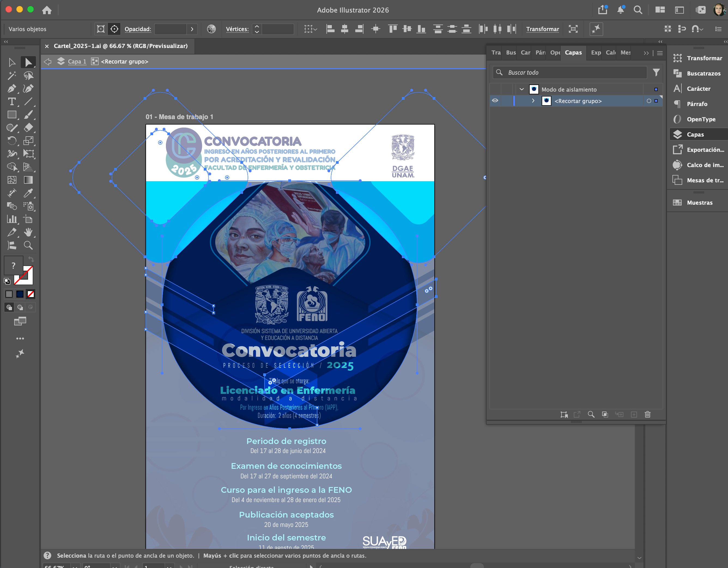Select the Gradient tool
Image resolution: width=728 pixels, height=568 pixels.
[28, 180]
